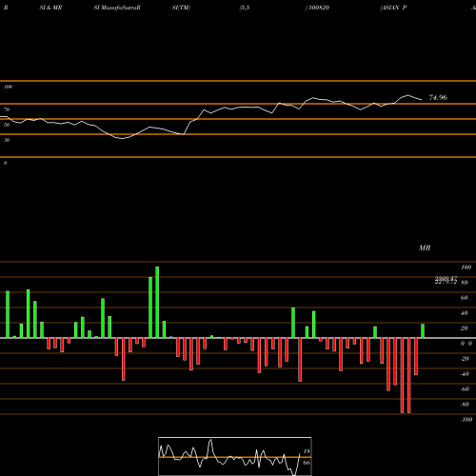
Task: Click the 80 label on MR axis
Action: coord(464,283)
